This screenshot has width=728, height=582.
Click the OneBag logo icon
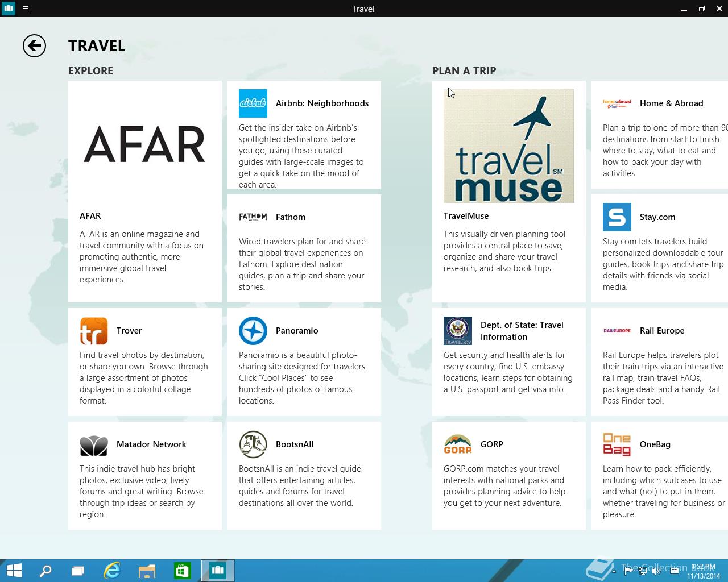tap(617, 444)
